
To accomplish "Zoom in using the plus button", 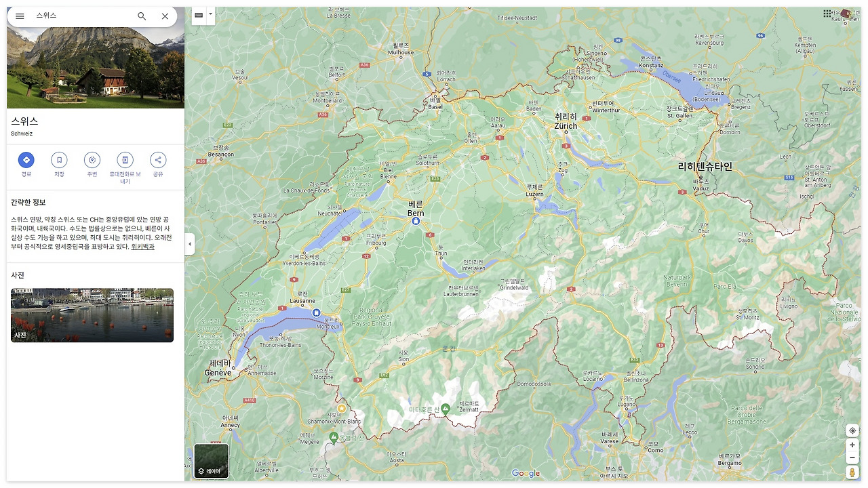I will pos(852,445).
